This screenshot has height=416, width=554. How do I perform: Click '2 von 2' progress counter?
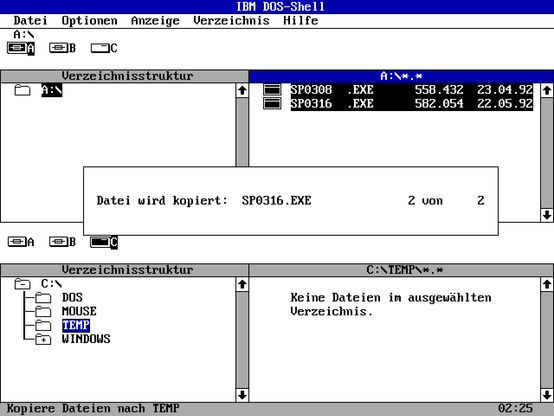point(446,201)
